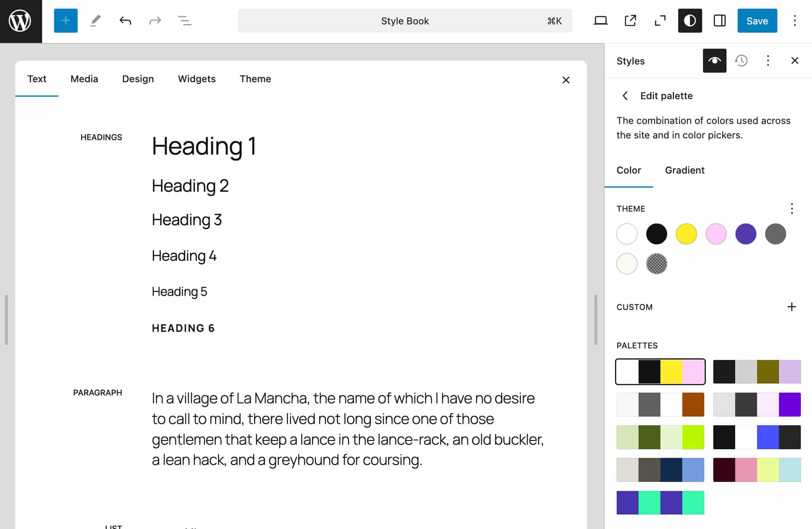This screenshot has width=812, height=529.
Task: Click the resize/fullscreen icon
Action: pos(660,21)
